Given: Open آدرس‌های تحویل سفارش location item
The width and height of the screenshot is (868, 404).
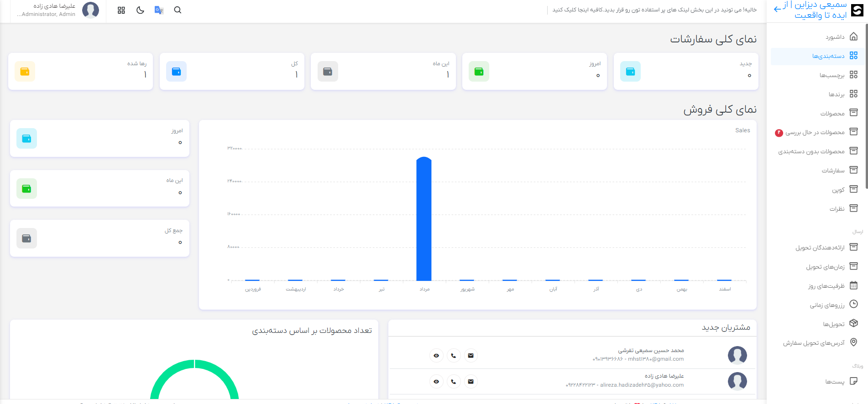Looking at the screenshot, I should pos(818,343).
